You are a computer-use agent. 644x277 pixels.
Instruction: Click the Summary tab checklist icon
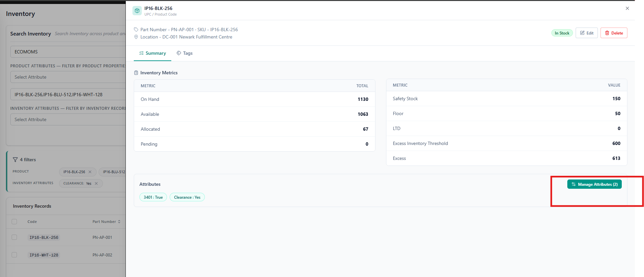(x=141, y=53)
